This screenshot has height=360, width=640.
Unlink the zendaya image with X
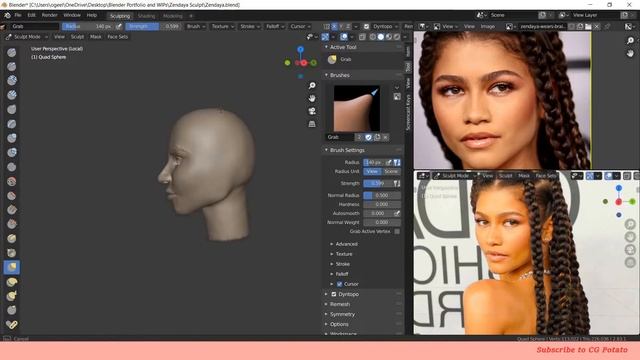pos(596,26)
